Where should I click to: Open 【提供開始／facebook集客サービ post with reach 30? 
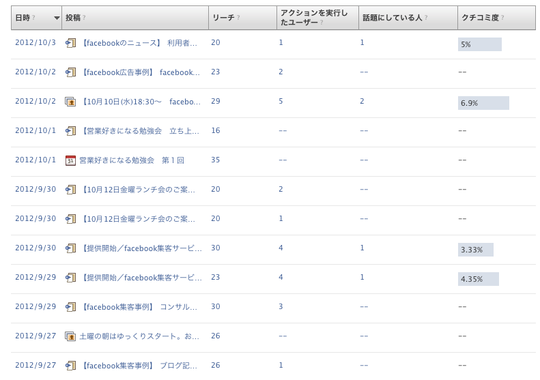pos(141,248)
